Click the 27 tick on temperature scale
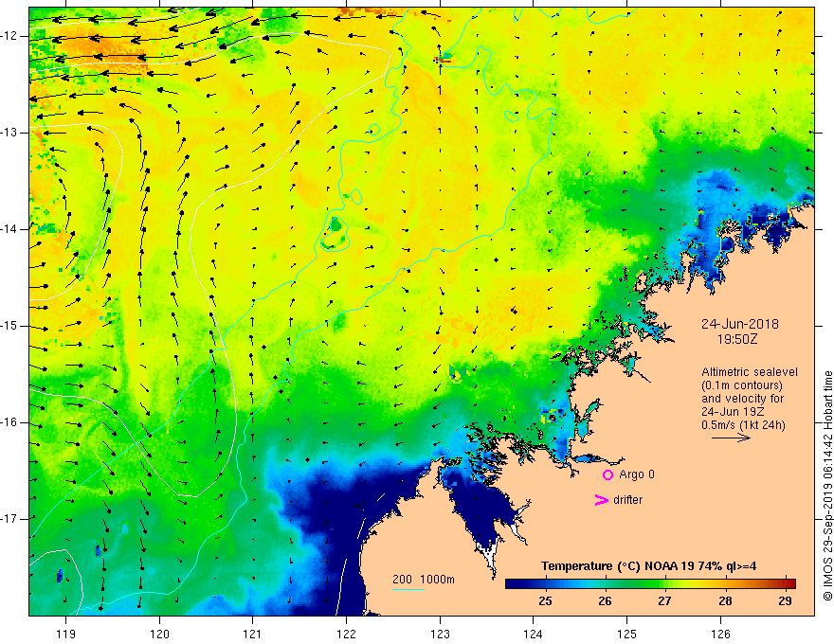The width and height of the screenshot is (834, 644). click(x=664, y=601)
